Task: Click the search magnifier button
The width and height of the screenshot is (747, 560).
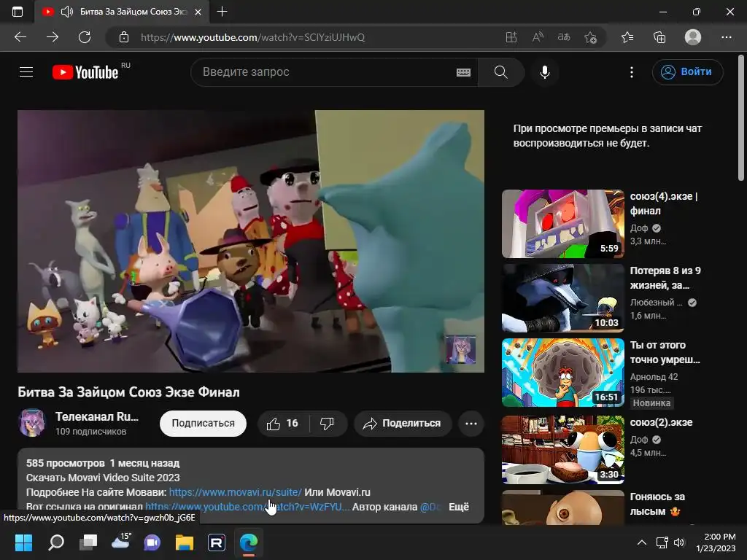Action: [x=500, y=72]
